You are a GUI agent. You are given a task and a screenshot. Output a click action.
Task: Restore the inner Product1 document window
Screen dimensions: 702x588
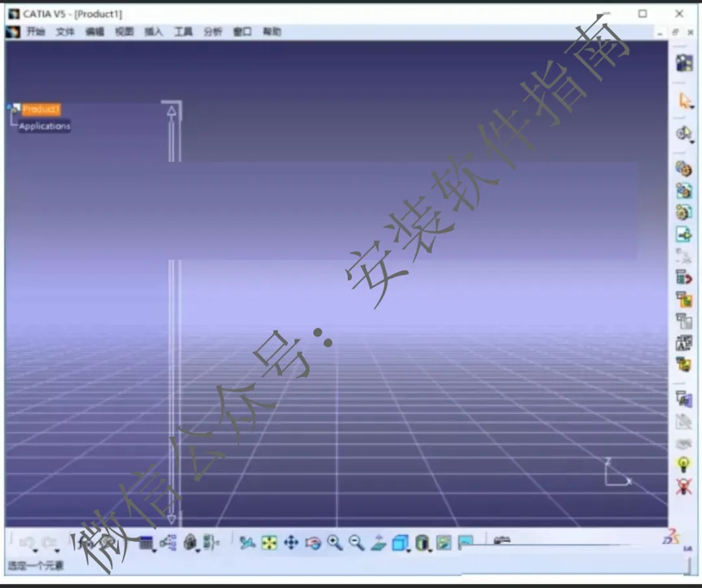(675, 32)
